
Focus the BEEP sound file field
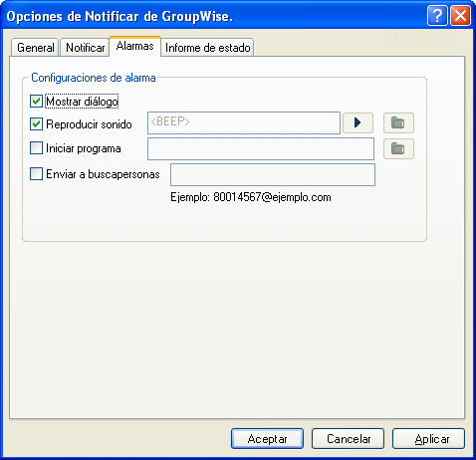click(x=244, y=122)
